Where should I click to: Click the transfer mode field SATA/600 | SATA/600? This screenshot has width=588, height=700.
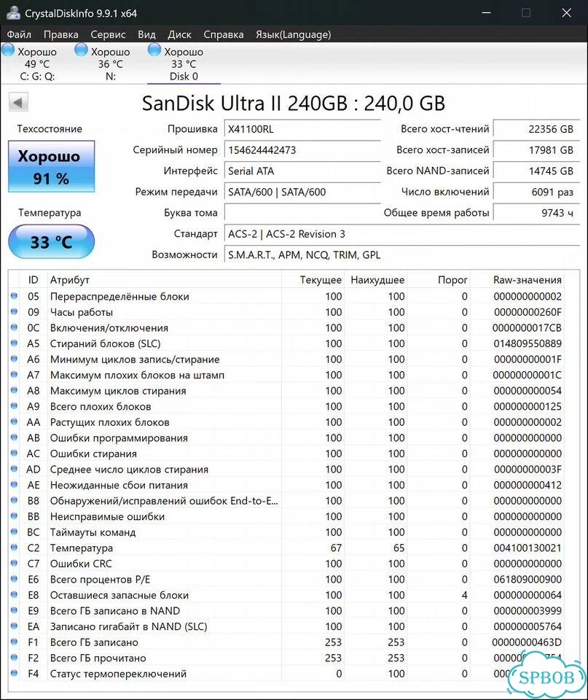coord(302,192)
